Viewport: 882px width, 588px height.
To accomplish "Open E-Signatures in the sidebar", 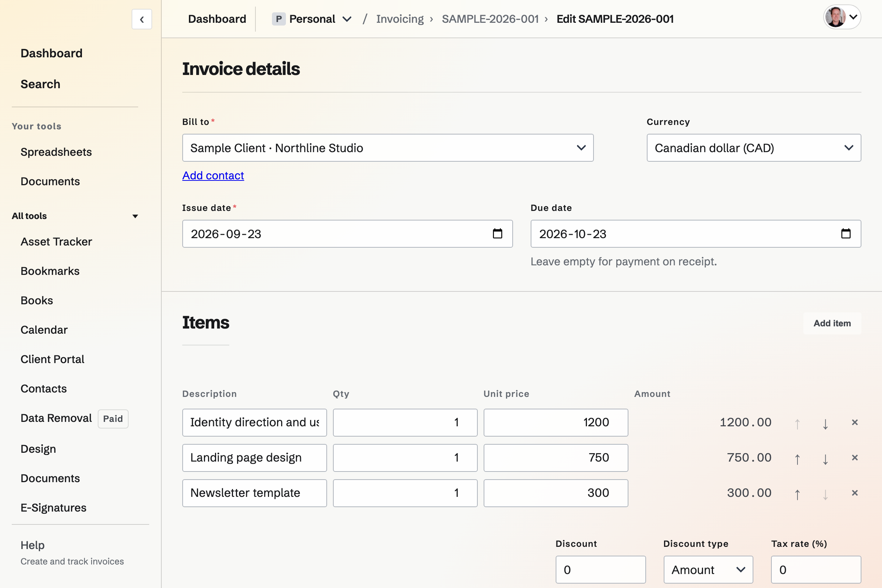I will pyautogui.click(x=53, y=508).
